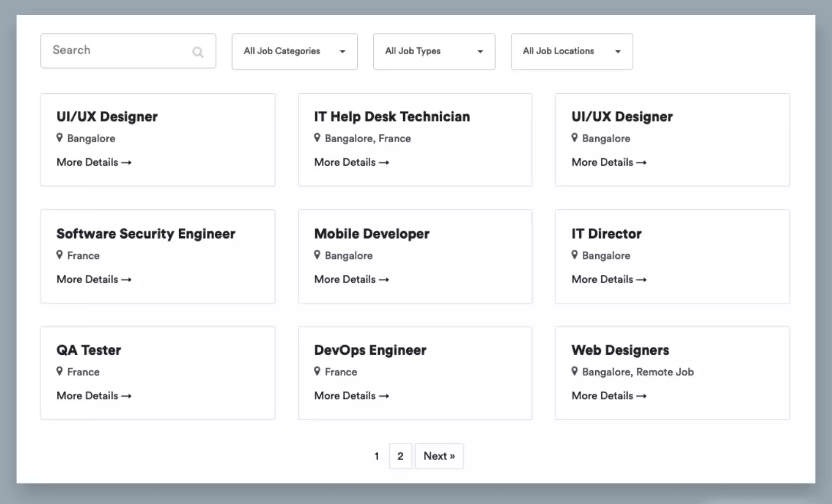View More Details for Web Designers

point(609,395)
